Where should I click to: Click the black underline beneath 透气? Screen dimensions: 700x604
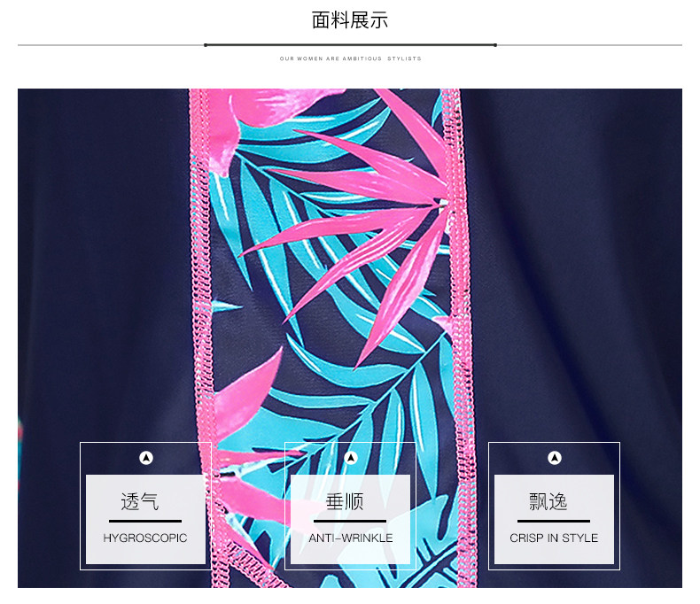pos(145,521)
